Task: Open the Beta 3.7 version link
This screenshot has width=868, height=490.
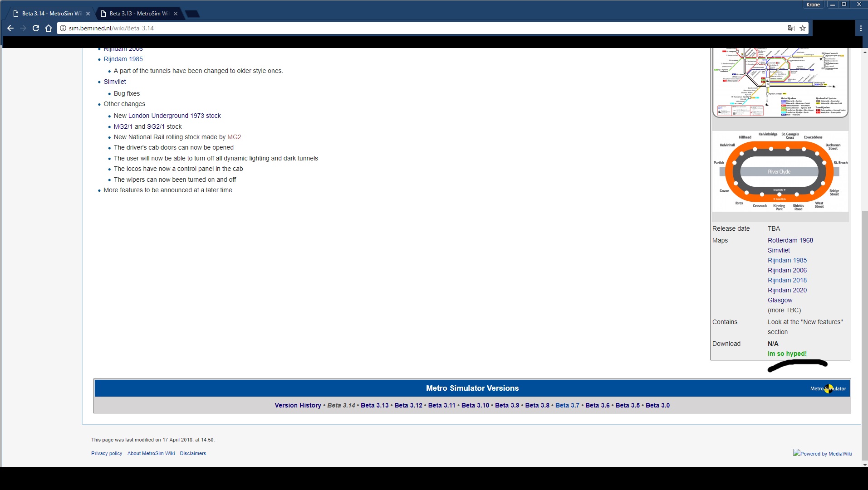Action: (567, 405)
